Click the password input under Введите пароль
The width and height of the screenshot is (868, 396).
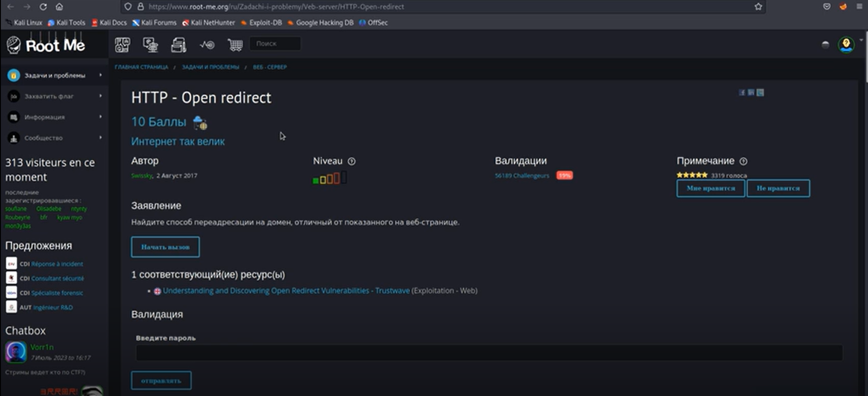[489, 353]
